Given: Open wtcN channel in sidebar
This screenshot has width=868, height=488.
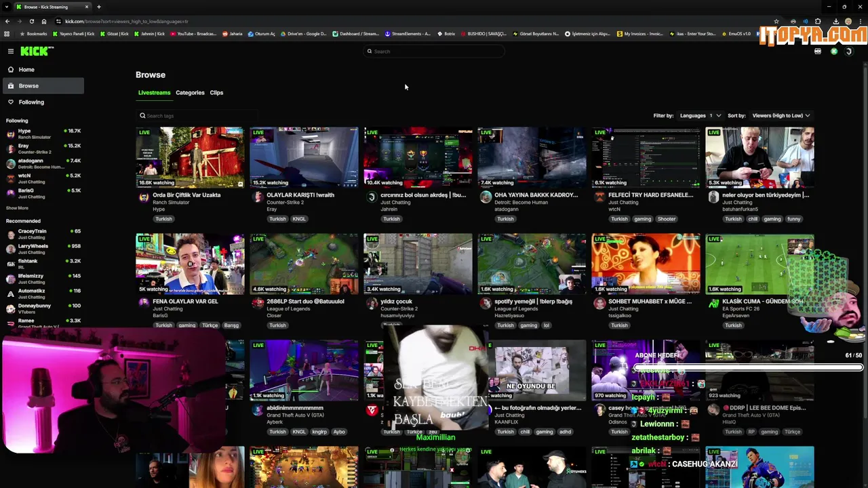Looking at the screenshot, I should tap(43, 178).
